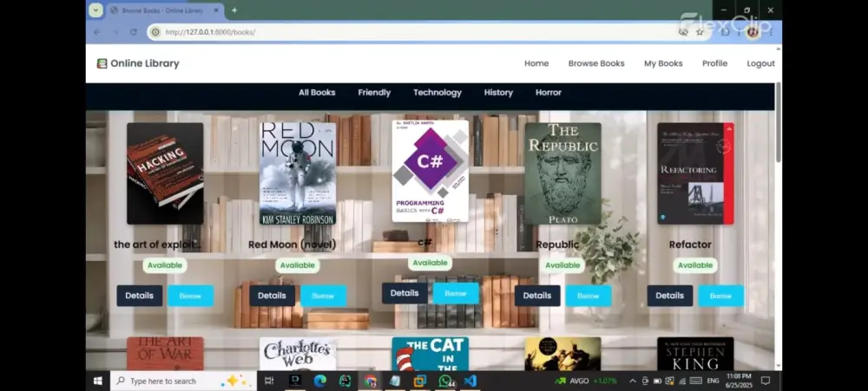Open Microsoft Edge from the taskbar
The width and height of the screenshot is (868, 391).
(320, 381)
